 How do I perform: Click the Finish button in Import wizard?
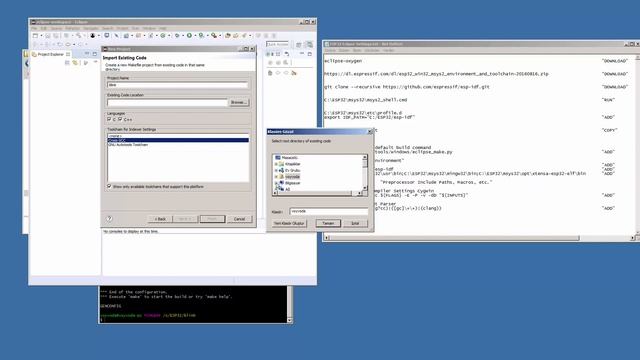click(x=212, y=219)
